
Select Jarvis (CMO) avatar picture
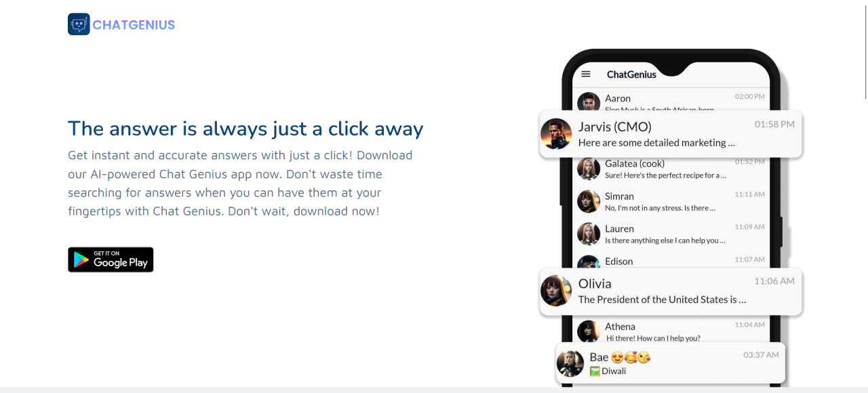556,134
